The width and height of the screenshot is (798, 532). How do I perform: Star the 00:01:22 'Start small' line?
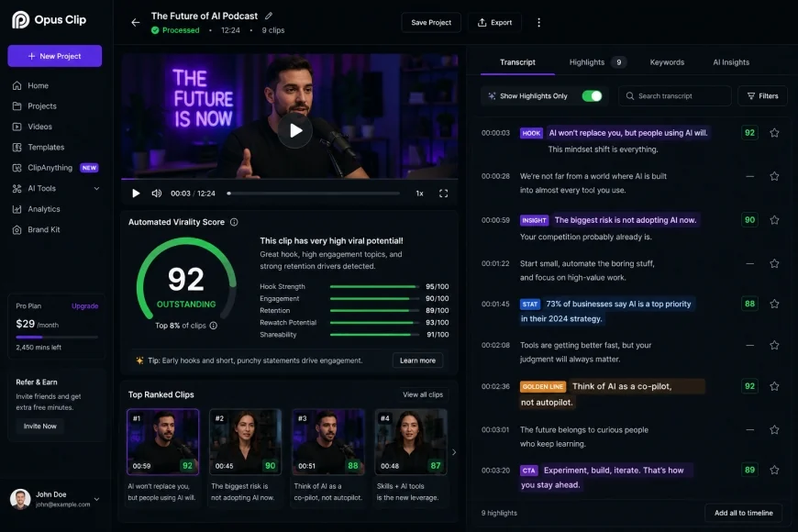click(774, 264)
